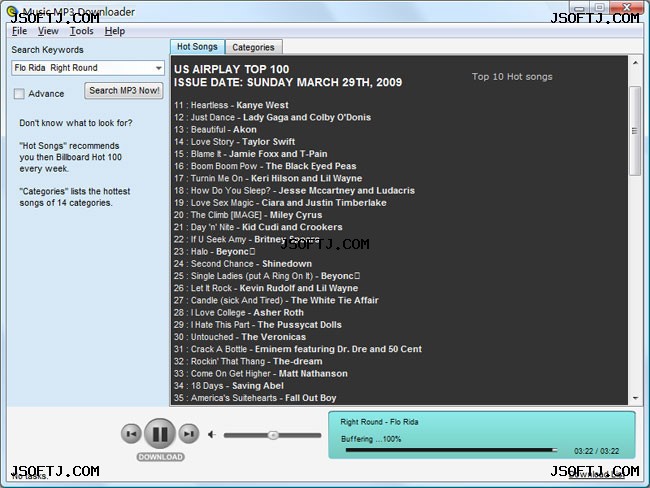Image resolution: width=650 pixels, height=488 pixels.
Task: Click Search MP3 Now! button
Action: pyautogui.click(x=124, y=91)
